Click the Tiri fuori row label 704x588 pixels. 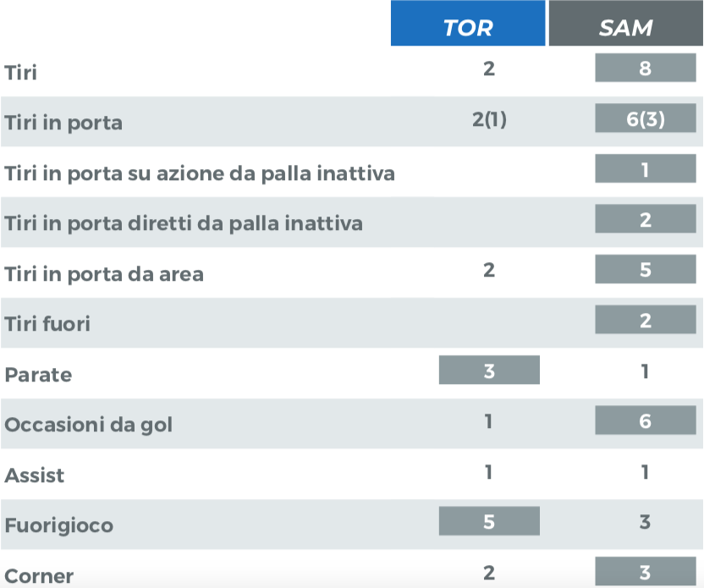coord(47,323)
